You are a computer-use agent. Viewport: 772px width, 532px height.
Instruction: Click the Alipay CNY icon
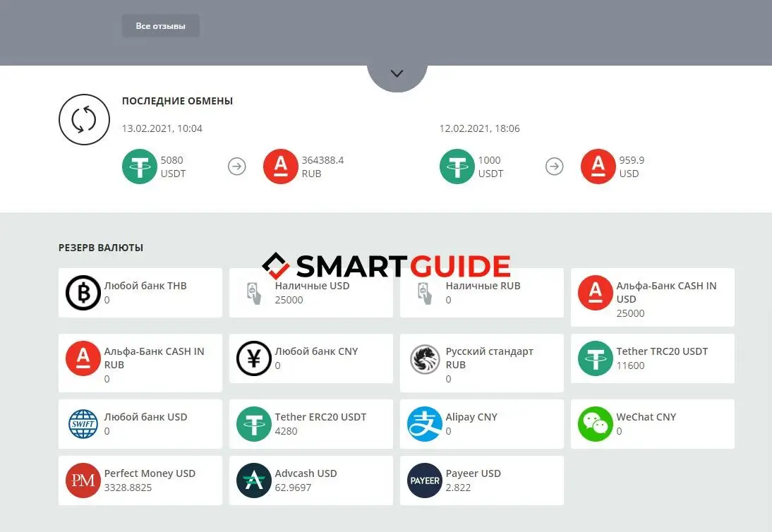coord(425,424)
